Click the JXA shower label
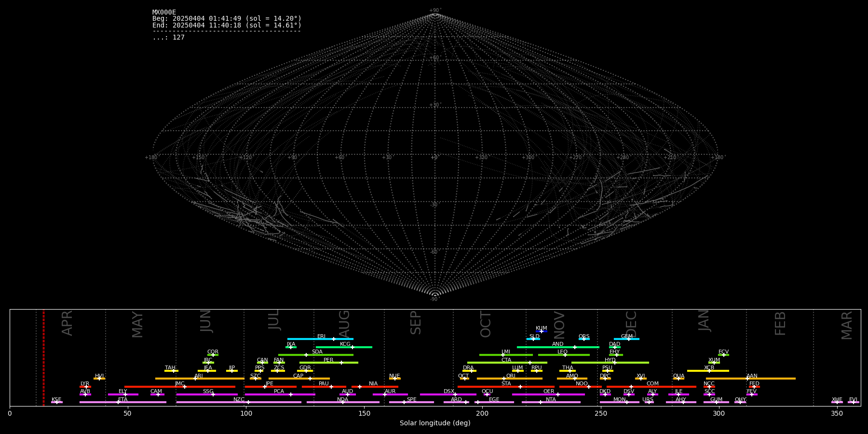Image resolution: width=868 pixels, height=434 pixels. tap(291, 344)
